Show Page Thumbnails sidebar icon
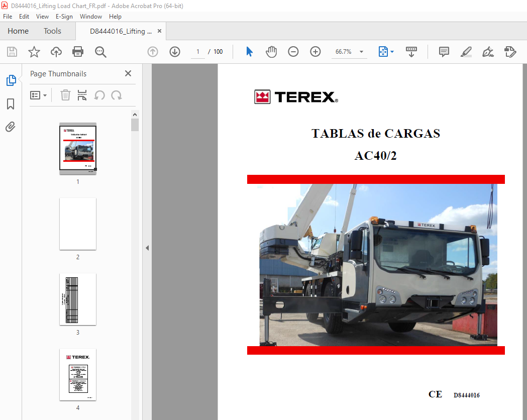This screenshot has height=420, width=527. click(x=11, y=80)
